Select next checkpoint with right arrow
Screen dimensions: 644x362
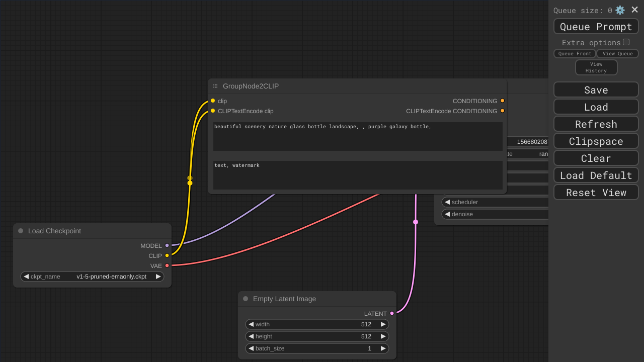(158, 277)
